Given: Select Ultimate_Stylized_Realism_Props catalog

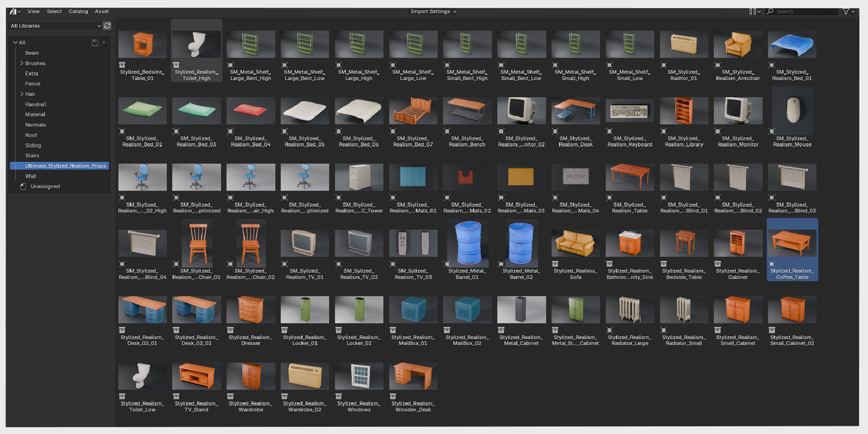Looking at the screenshot, I should (x=59, y=165).
